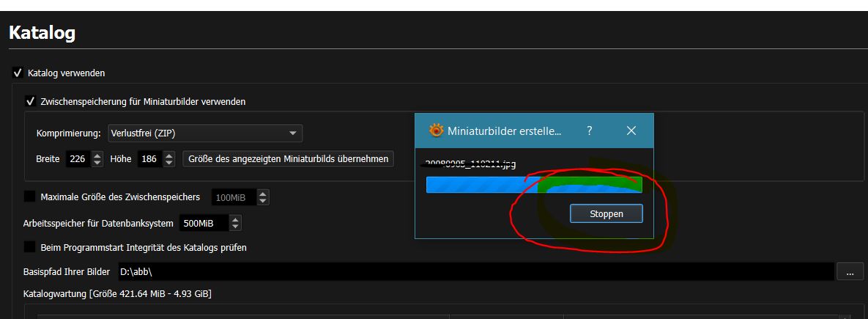Screen dimensions: 868x319
Task: Click the Katalogwartung size label
Action: pos(117,293)
